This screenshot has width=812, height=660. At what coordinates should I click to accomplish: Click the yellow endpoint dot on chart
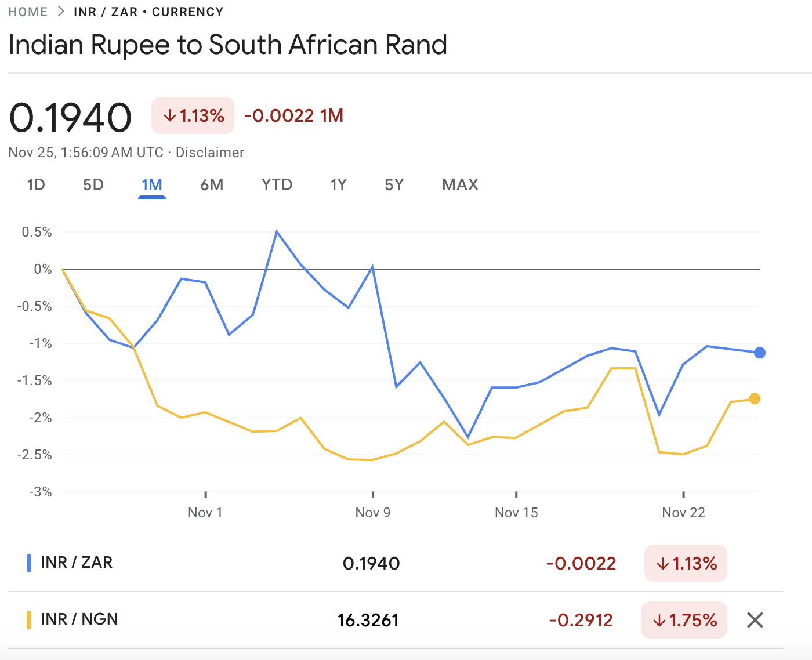[755, 398]
